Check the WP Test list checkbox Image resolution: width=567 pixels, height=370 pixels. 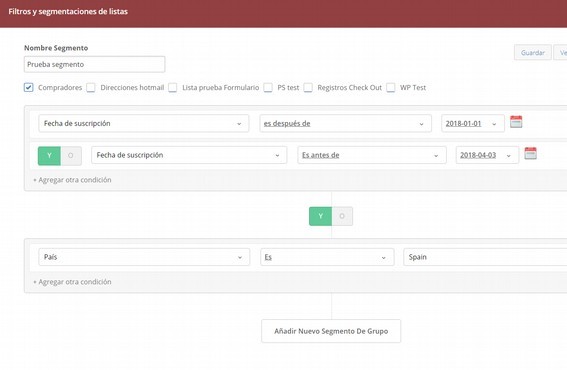coord(391,88)
